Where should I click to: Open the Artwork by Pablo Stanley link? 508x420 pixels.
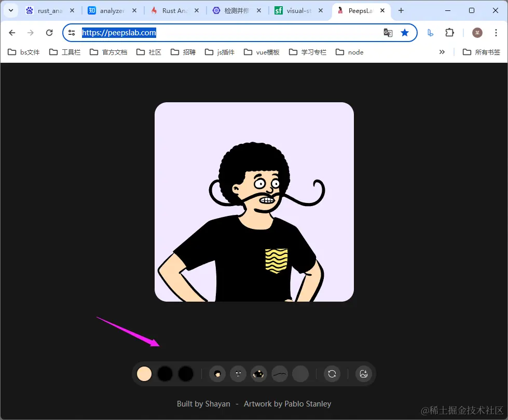(287, 404)
